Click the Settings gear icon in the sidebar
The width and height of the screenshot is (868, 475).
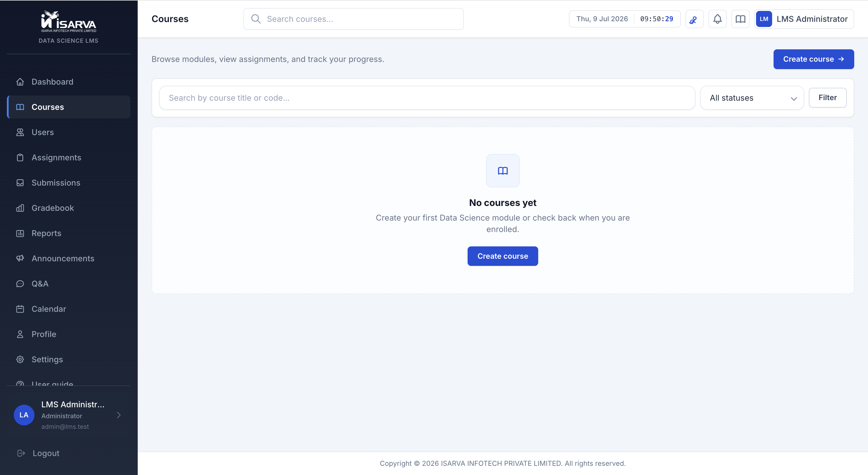click(x=20, y=359)
